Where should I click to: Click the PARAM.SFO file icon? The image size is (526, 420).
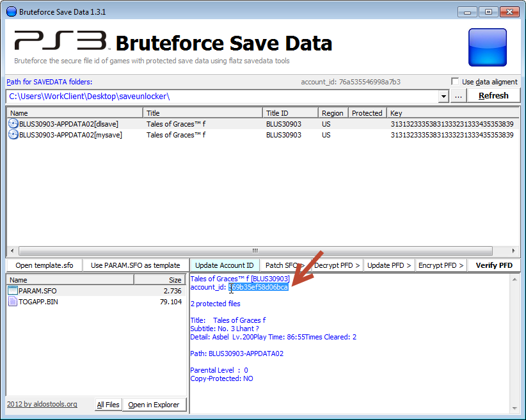tap(13, 291)
